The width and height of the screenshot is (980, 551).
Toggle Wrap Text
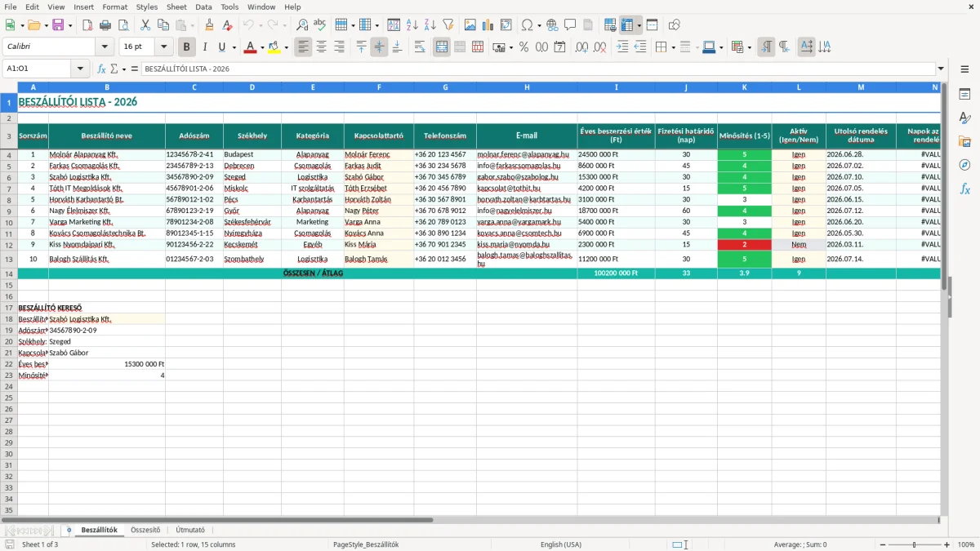click(x=420, y=47)
